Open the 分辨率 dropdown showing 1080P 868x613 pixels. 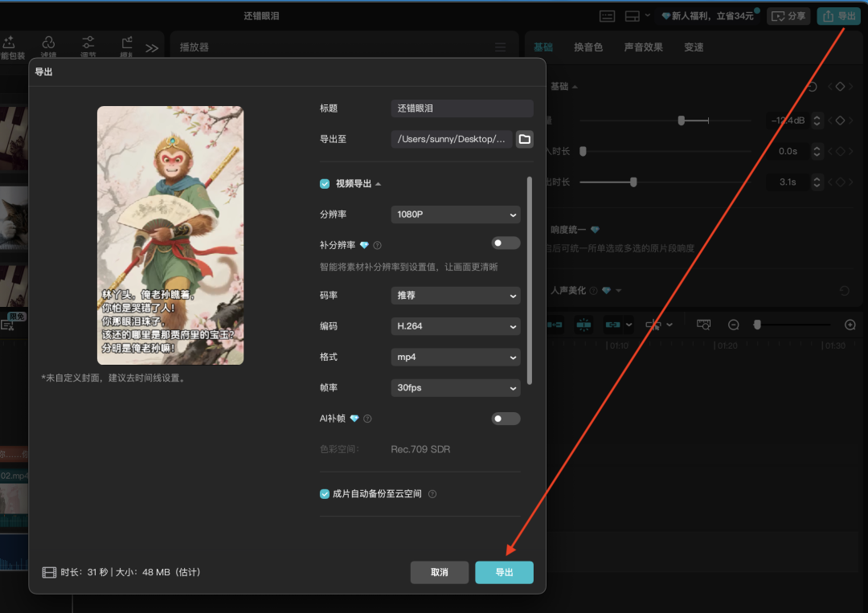[x=455, y=215]
